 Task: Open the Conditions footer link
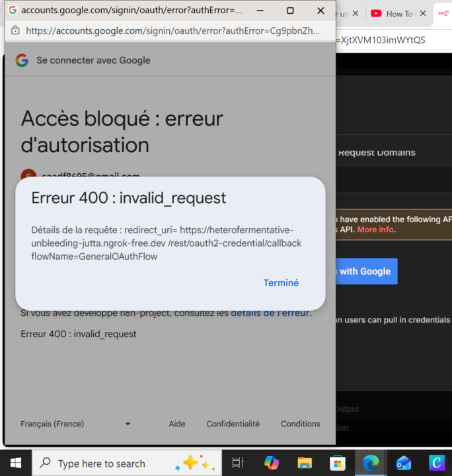[x=300, y=424]
